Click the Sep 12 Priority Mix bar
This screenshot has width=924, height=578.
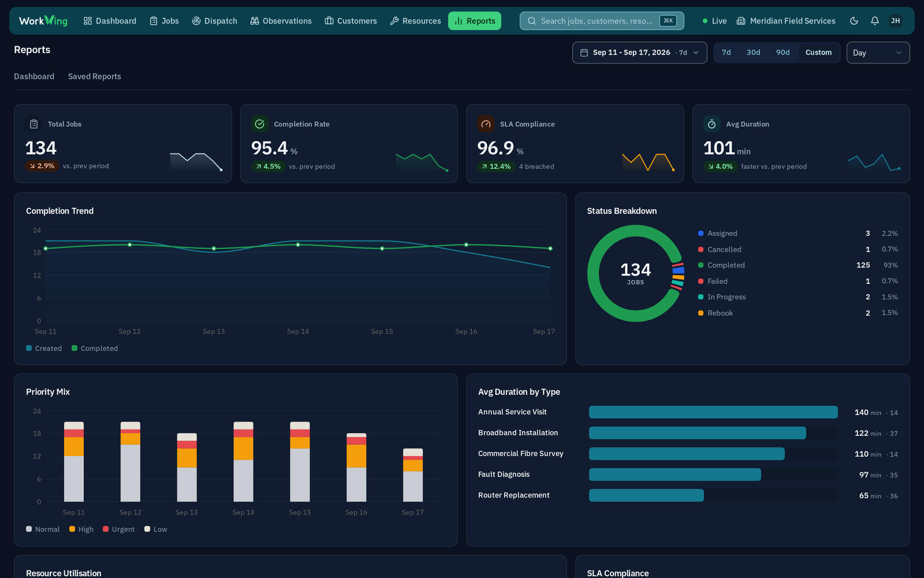point(131,462)
